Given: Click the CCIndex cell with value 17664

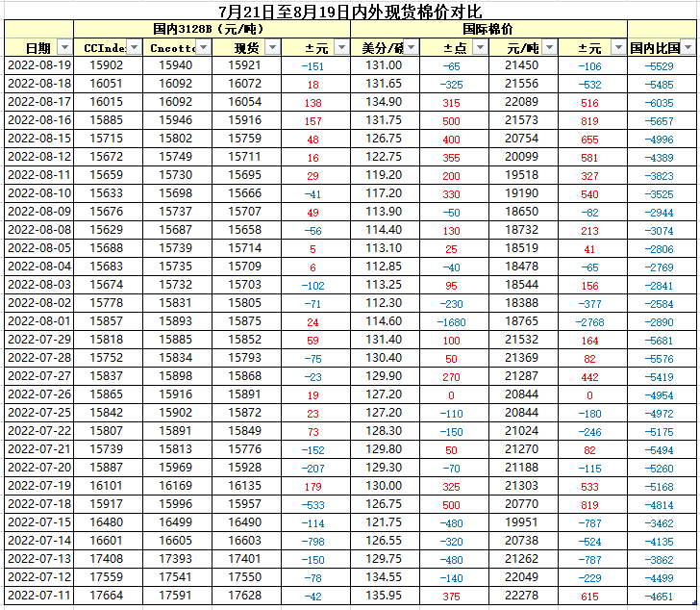Looking at the screenshot, I should click(x=106, y=596).
